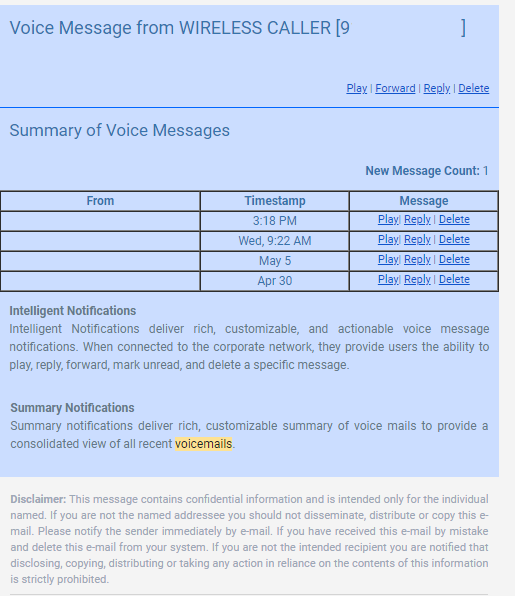The height and width of the screenshot is (596, 515).
Task: Play the Wed, 9:22 AM message
Action: pyautogui.click(x=388, y=239)
